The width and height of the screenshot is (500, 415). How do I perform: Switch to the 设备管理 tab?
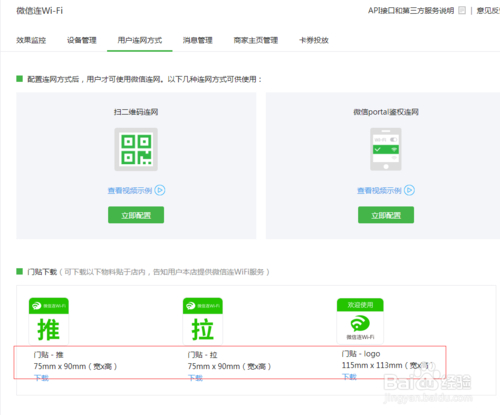(x=82, y=40)
